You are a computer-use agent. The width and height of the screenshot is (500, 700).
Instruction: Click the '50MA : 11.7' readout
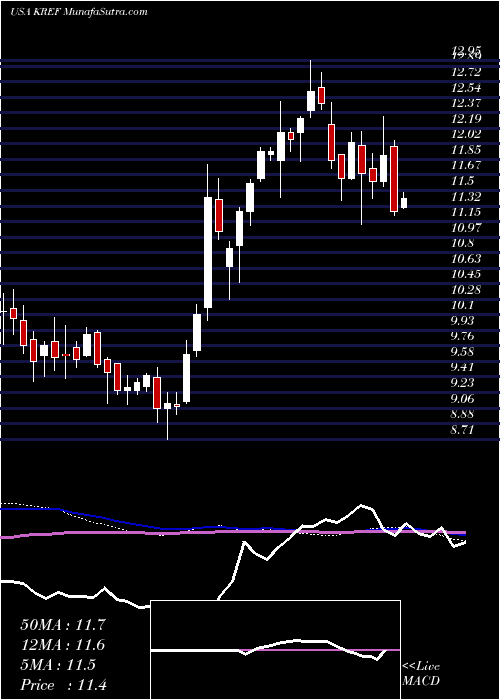click(63, 625)
